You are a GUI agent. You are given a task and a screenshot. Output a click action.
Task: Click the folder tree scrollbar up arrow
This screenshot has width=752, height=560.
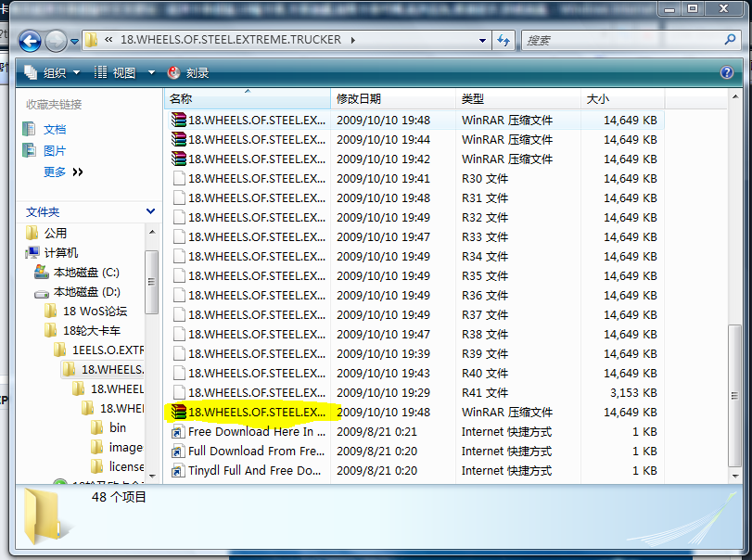(152, 232)
